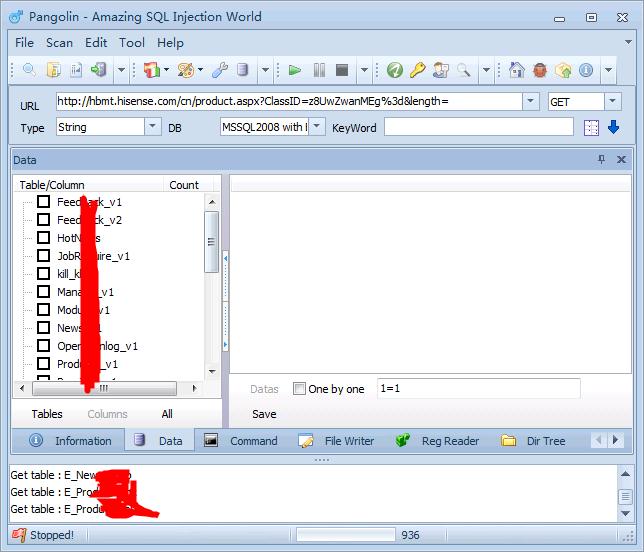Viewport: 644px width, 552px height.
Task: Click the user with monitor icon
Action: (x=441, y=70)
